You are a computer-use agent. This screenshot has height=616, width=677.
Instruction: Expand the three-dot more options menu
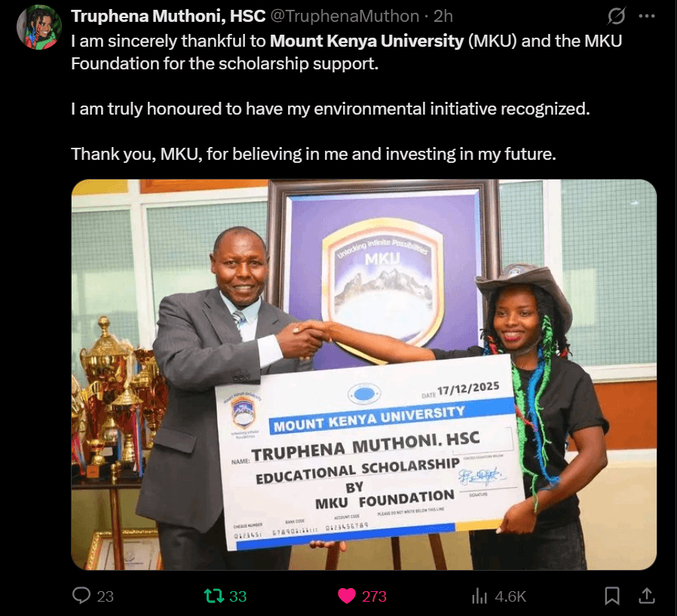pyautogui.click(x=647, y=16)
